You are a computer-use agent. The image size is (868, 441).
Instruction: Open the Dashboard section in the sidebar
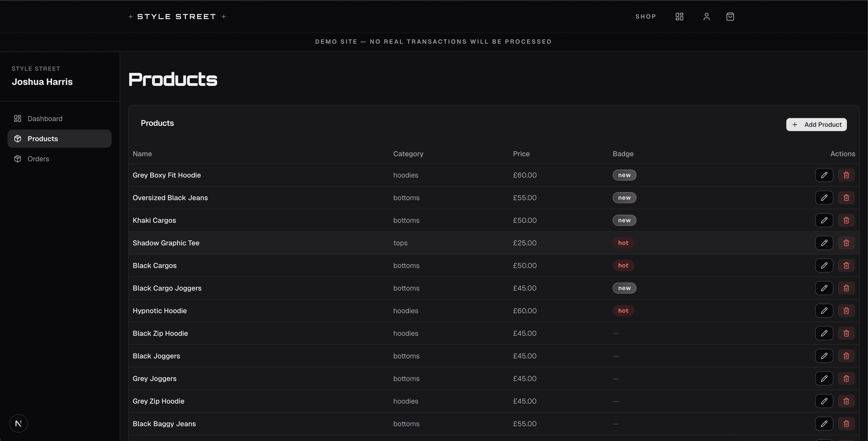(45, 119)
